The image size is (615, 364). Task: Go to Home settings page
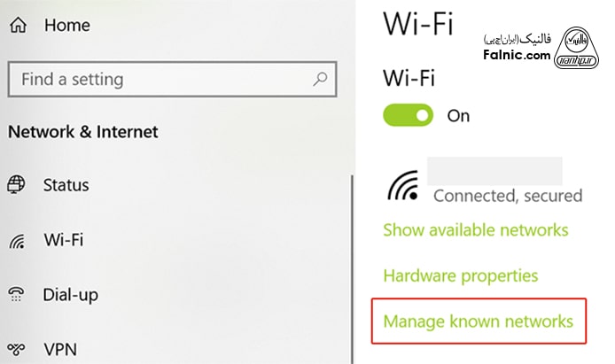pos(67,26)
